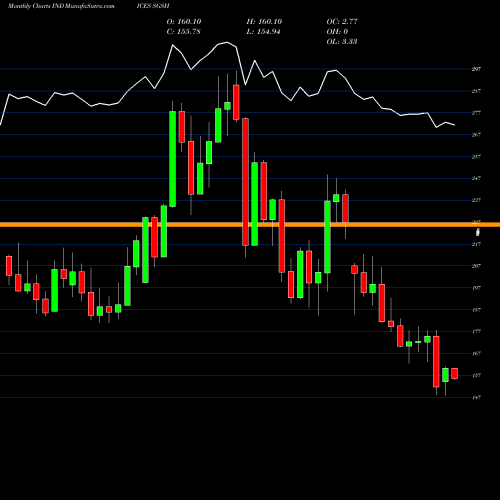Click the 147 price axis label
This screenshot has height=500, width=500.
[x=476, y=398]
